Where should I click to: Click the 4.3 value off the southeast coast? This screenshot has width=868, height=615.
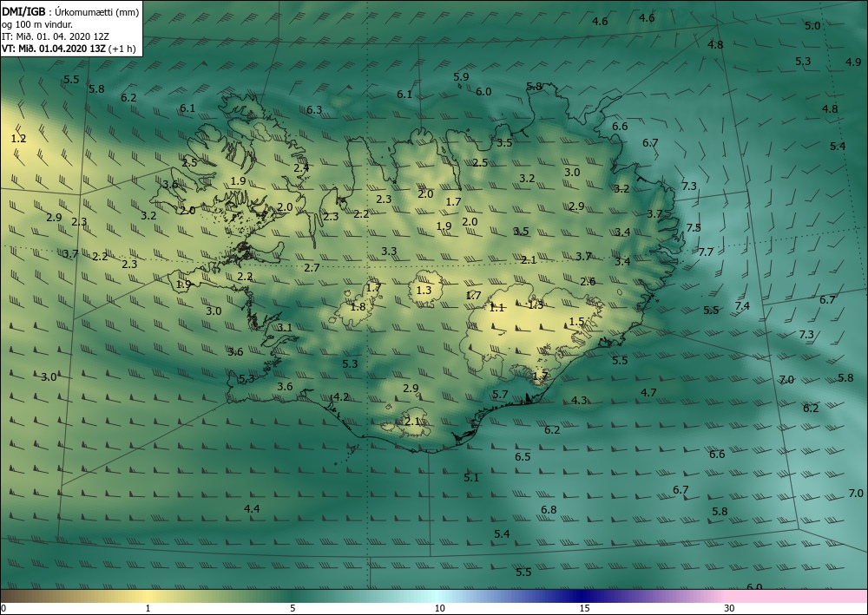pos(579,400)
